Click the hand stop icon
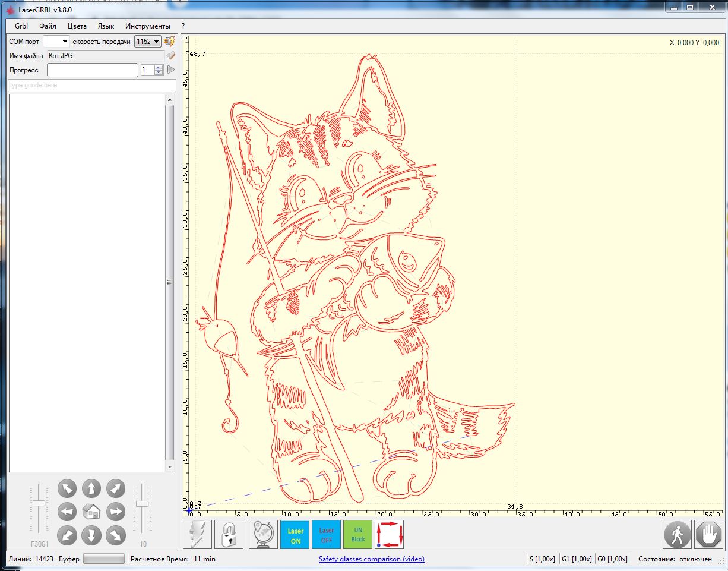This screenshot has width=728, height=571. click(x=708, y=535)
